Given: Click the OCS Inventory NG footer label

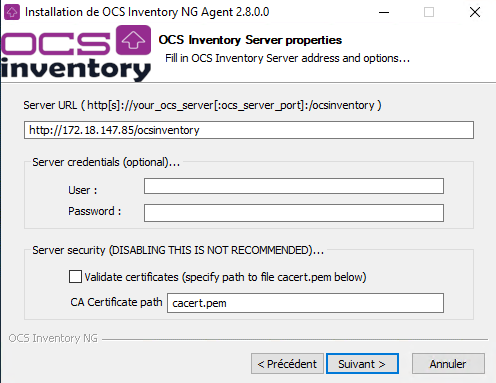Looking at the screenshot, I should click(x=53, y=338).
